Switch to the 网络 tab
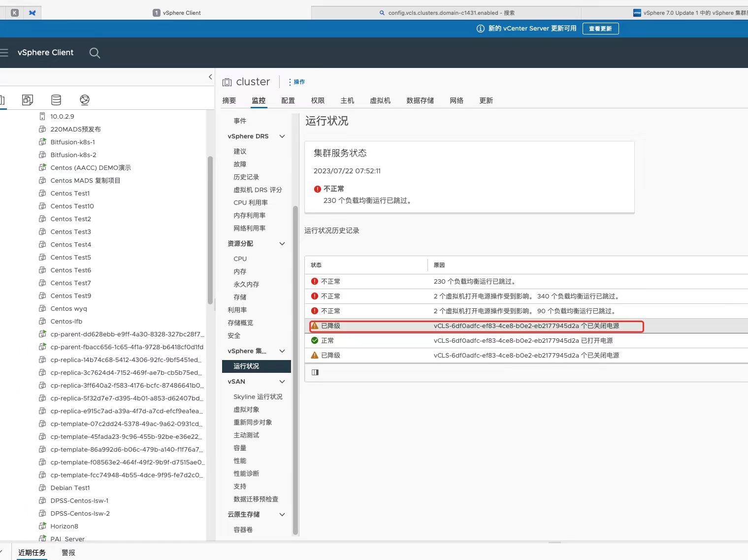The height and width of the screenshot is (560, 748). [x=456, y=100]
